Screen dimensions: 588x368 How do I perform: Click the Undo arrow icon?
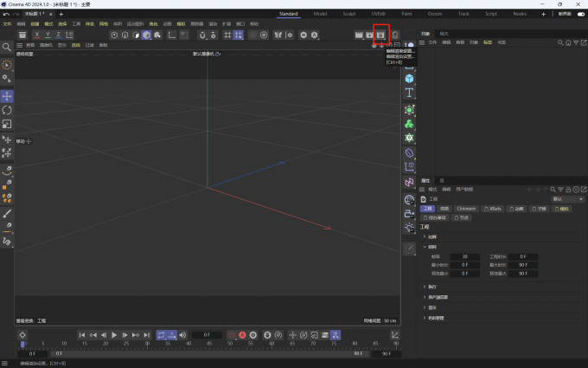point(6,14)
